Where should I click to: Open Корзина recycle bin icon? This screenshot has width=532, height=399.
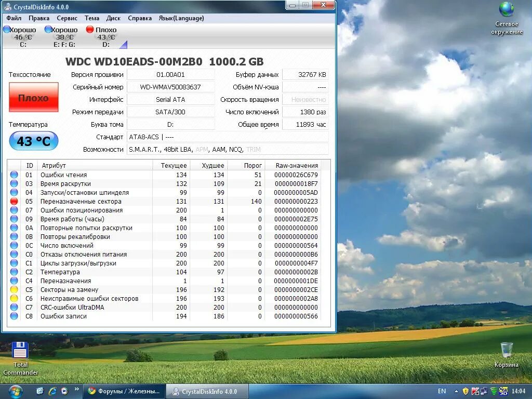coord(506,355)
